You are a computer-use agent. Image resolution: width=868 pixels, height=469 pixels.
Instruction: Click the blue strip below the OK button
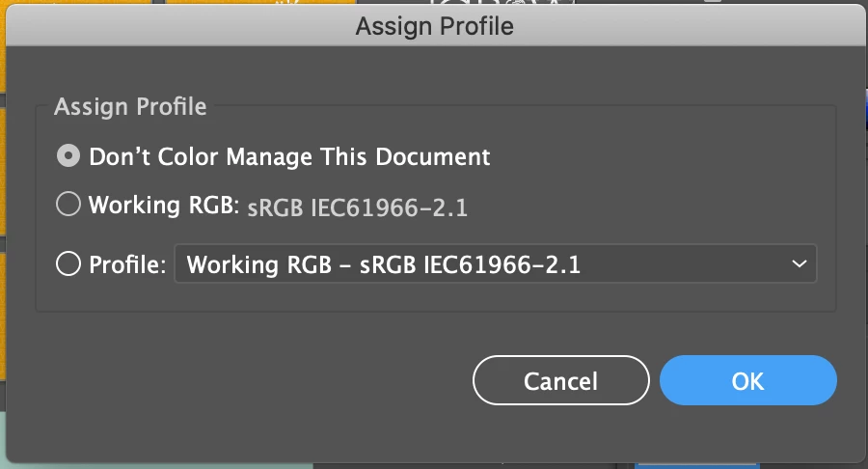(x=696, y=466)
